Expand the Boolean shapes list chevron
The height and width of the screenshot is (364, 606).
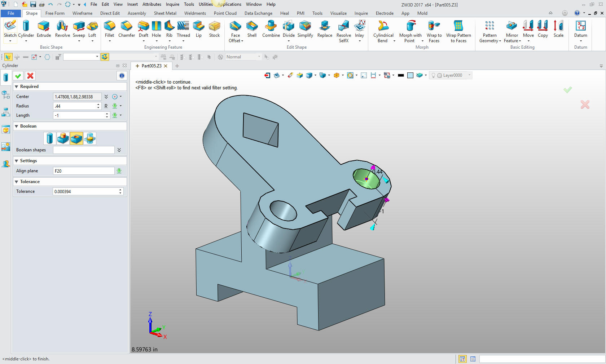[119, 150]
